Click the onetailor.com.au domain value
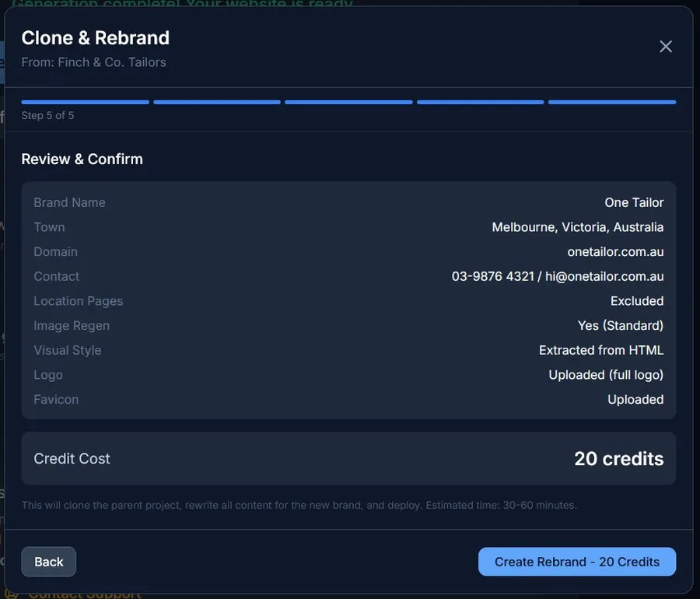Screen dimensions: 700x599 pyautogui.click(x=615, y=252)
